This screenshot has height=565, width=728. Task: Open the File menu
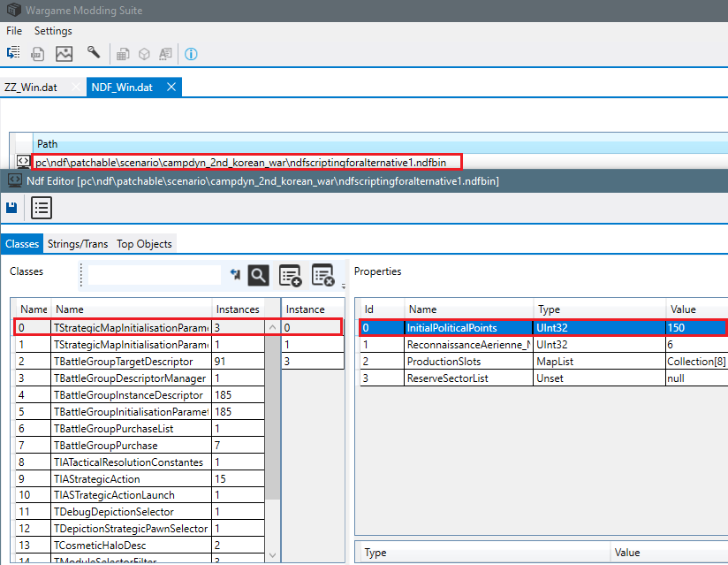point(14,31)
